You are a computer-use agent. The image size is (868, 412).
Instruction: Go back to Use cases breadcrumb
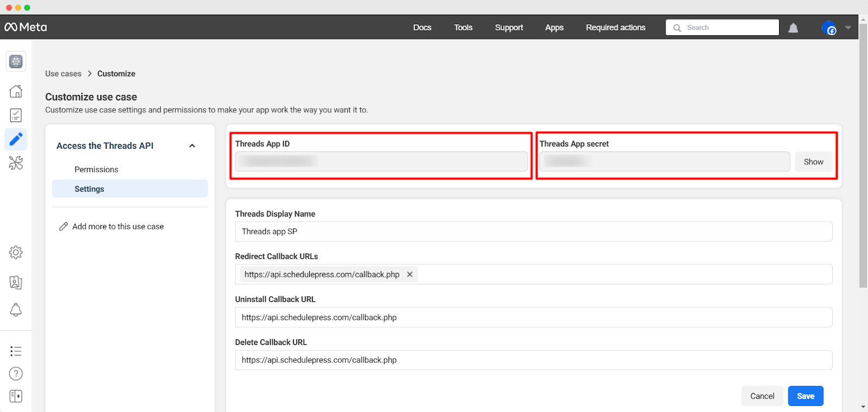click(63, 74)
